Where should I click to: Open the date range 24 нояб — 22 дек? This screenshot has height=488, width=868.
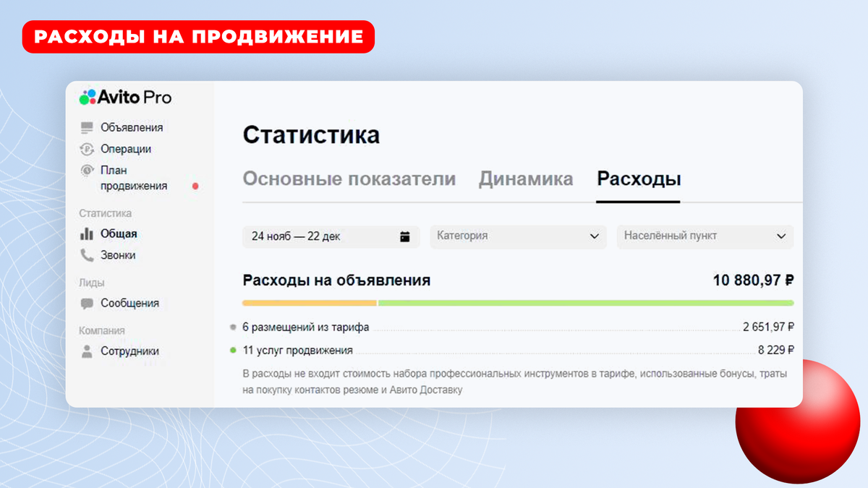[x=331, y=236]
